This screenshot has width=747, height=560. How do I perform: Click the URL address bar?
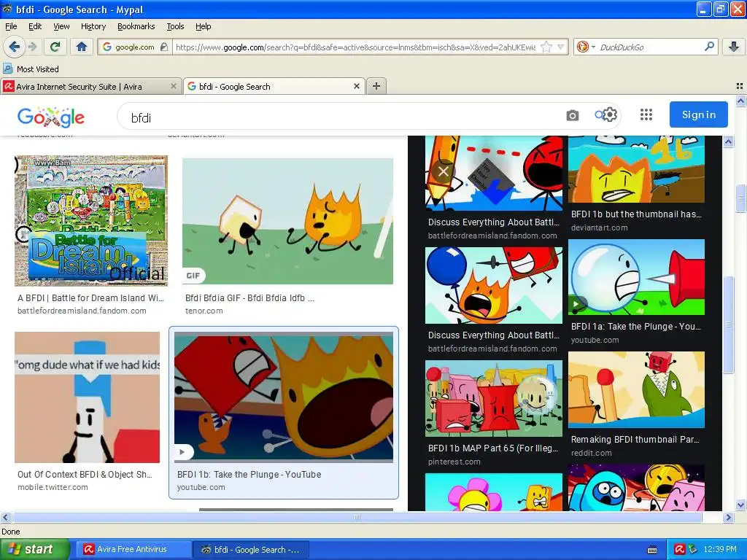[355, 47]
